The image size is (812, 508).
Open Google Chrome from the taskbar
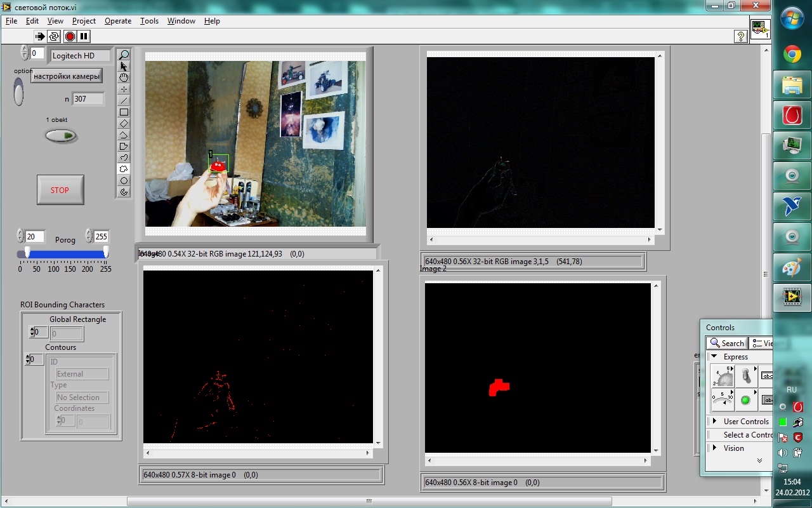coord(792,55)
